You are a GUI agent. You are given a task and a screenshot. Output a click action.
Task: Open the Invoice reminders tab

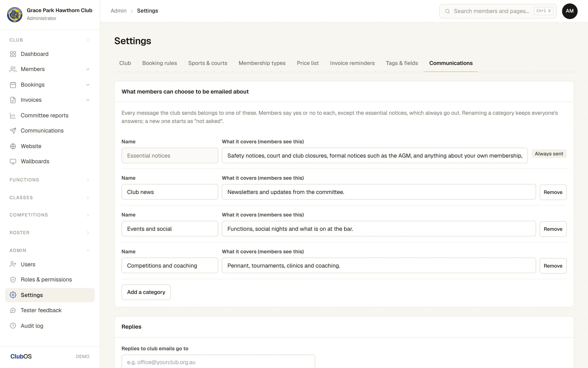click(352, 63)
